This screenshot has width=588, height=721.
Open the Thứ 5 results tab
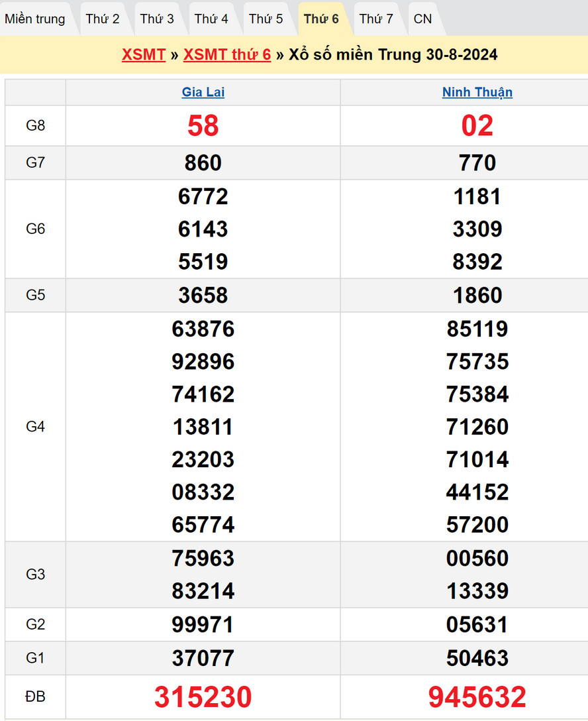266,19
